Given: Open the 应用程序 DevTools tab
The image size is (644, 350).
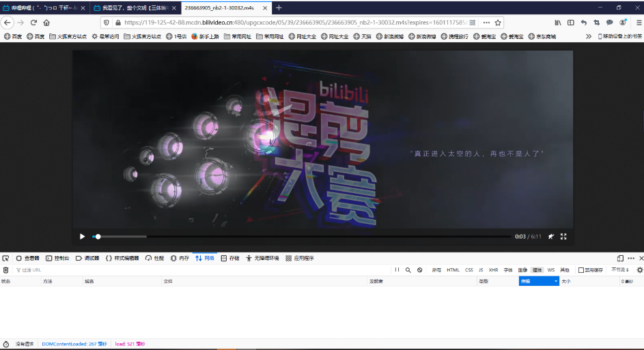Looking at the screenshot, I should 300,258.
